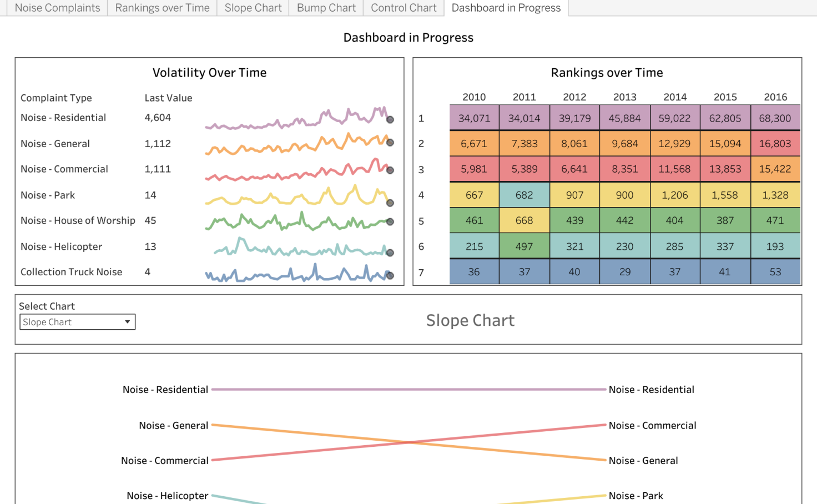817x504 pixels.
Task: Open the Noise Complaints tab
Action: click(x=57, y=8)
